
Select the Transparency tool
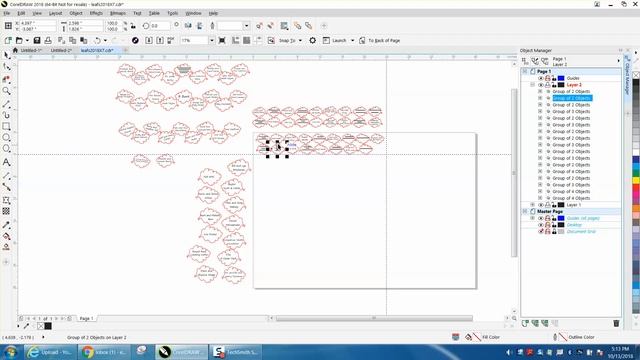click(6, 211)
